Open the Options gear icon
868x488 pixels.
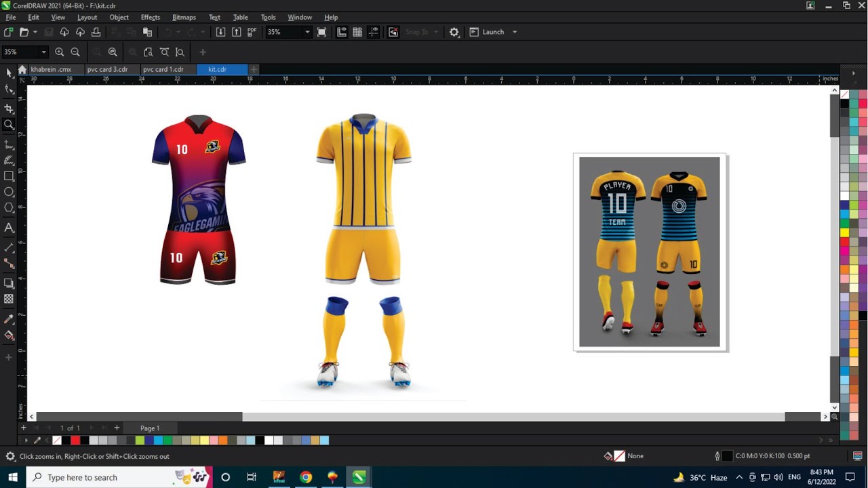coord(454,32)
